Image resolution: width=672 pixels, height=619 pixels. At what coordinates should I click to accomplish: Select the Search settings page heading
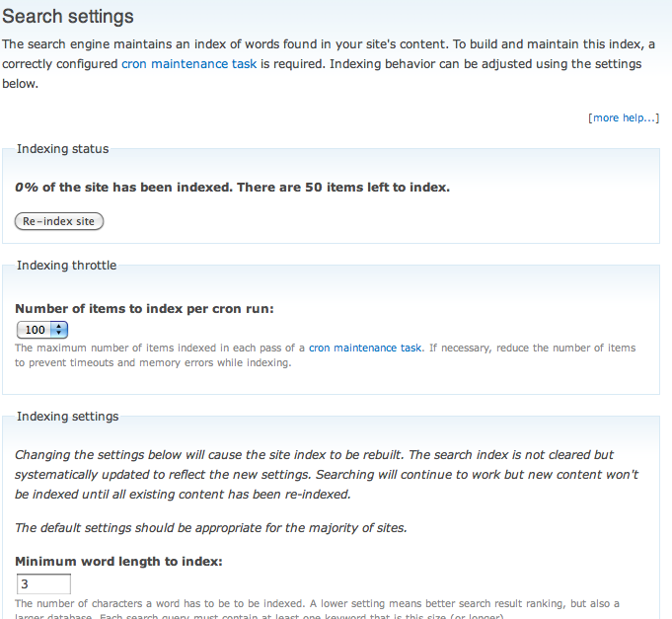[68, 16]
